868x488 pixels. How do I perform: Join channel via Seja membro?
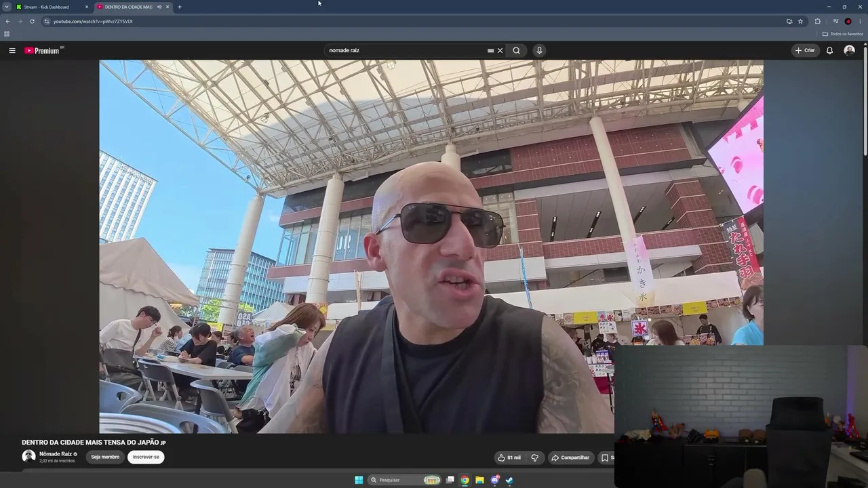(105, 457)
